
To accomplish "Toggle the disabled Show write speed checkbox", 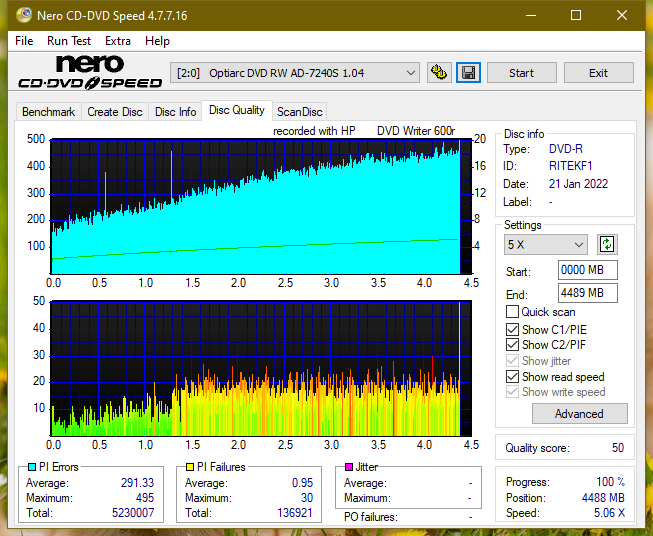I will [512, 392].
